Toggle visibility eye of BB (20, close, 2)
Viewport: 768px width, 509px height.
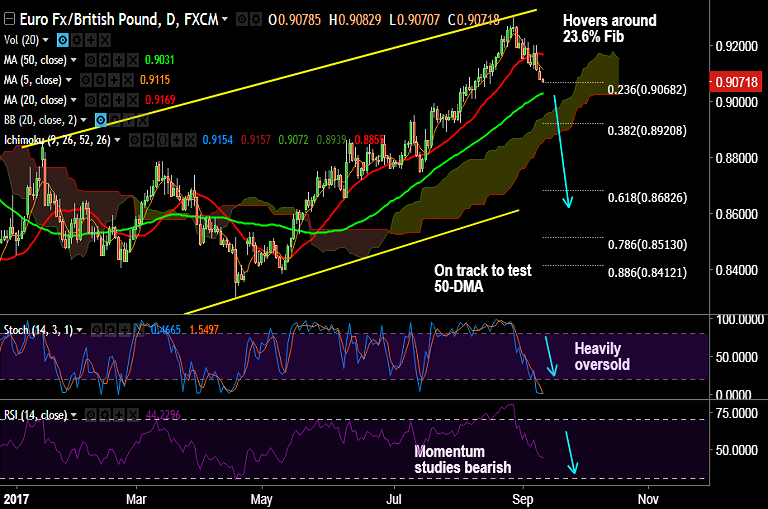point(100,121)
